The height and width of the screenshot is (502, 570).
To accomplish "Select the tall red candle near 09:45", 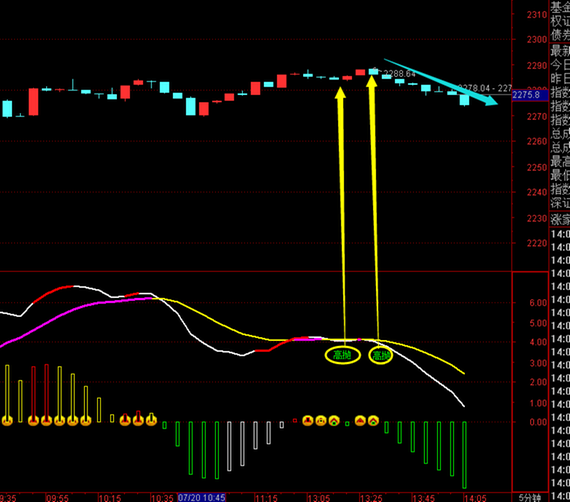I will pos(33,102).
